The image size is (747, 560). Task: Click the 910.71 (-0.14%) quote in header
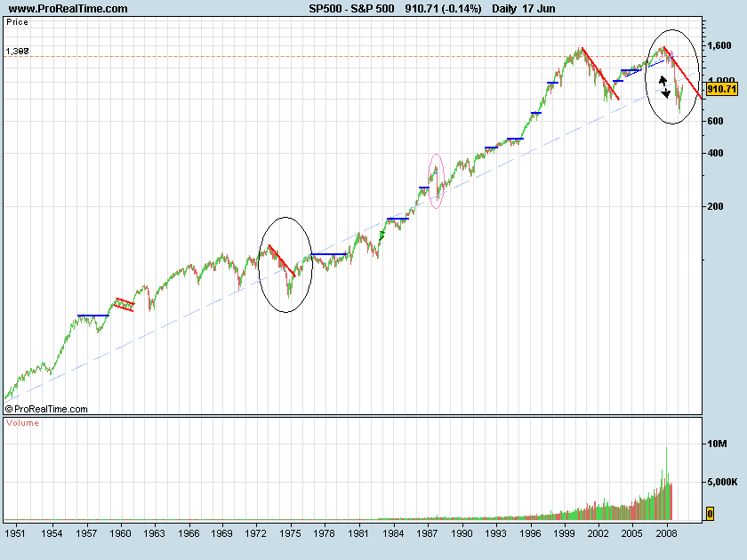443,9
